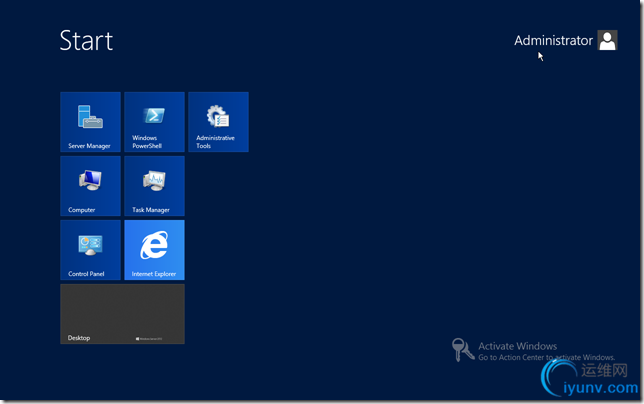The height and width of the screenshot is (404, 644).
Task: Launch Task Manager tile
Action: pos(154,186)
